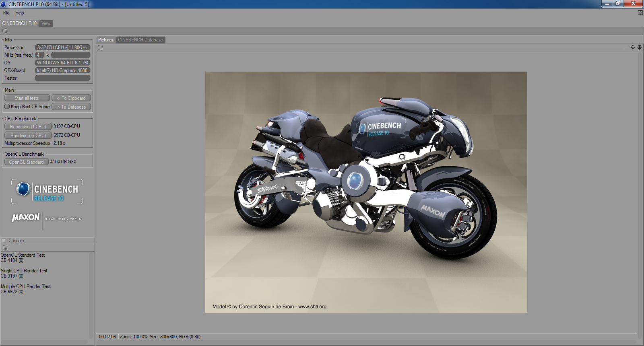
Task: Click the model credit caption text
Action: point(269,307)
